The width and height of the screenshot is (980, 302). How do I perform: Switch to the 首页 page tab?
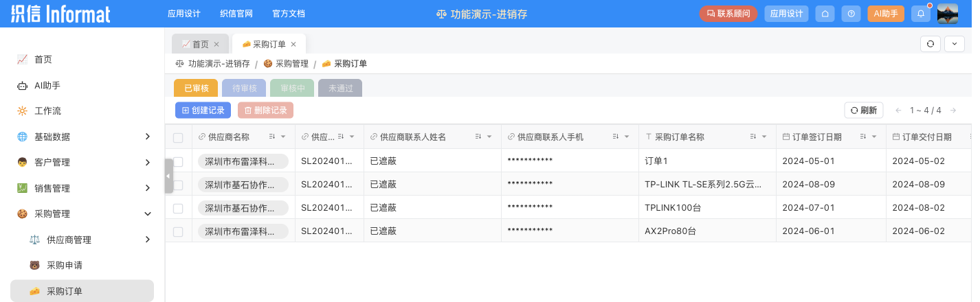tap(200, 44)
